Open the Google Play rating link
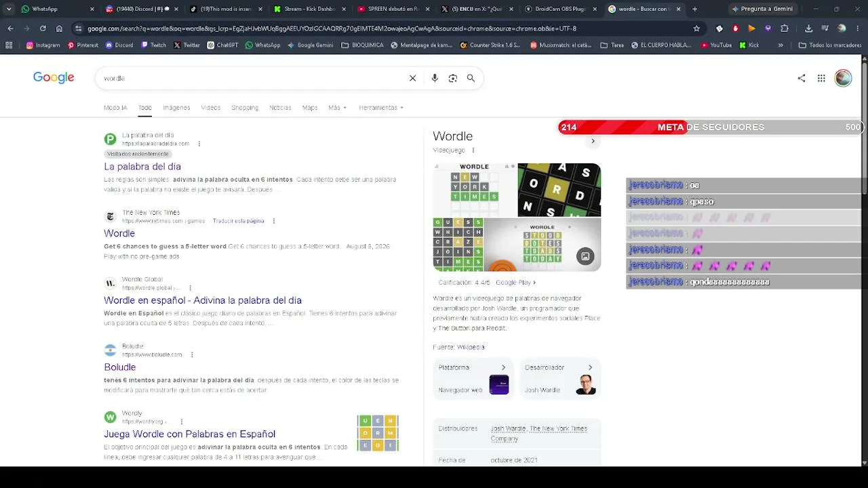Screen dimensions: 868x488 [515, 283]
